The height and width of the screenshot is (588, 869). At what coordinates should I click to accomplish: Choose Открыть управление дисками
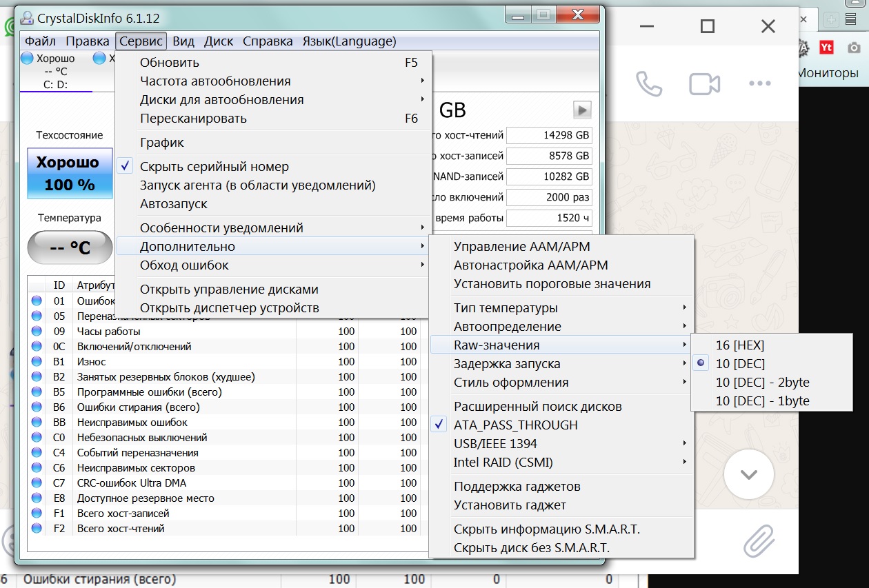tap(274, 290)
